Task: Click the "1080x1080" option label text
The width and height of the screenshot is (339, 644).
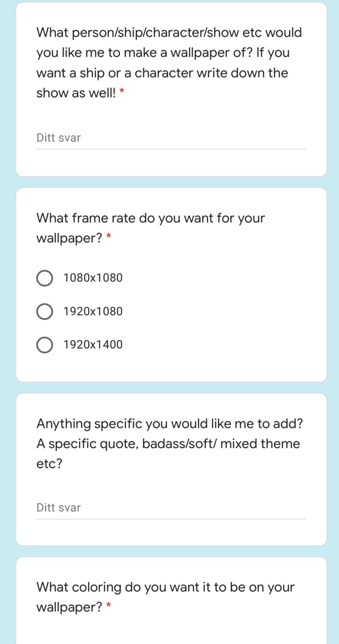Action: [93, 278]
